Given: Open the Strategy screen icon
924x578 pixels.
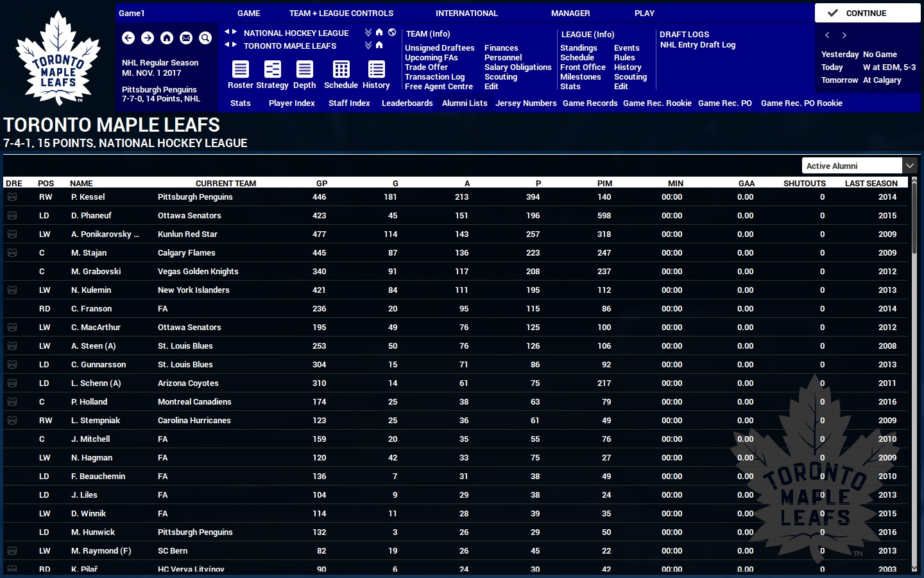Looking at the screenshot, I should pos(272,71).
